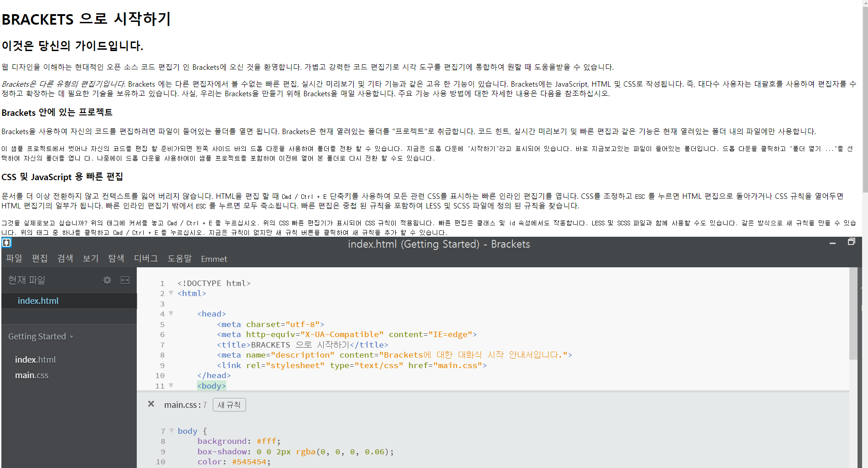Open the 도움말 menu
This screenshot has height=468, width=868.
(x=180, y=259)
